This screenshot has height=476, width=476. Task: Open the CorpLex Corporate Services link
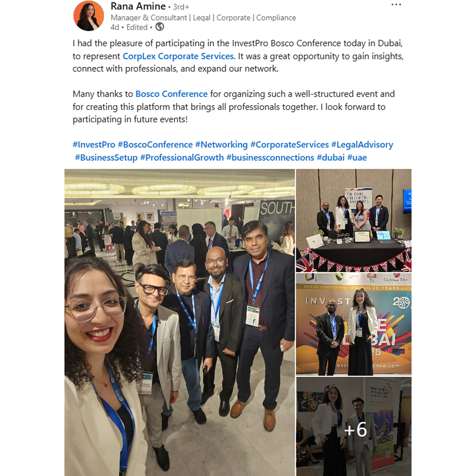pyautogui.click(x=178, y=56)
